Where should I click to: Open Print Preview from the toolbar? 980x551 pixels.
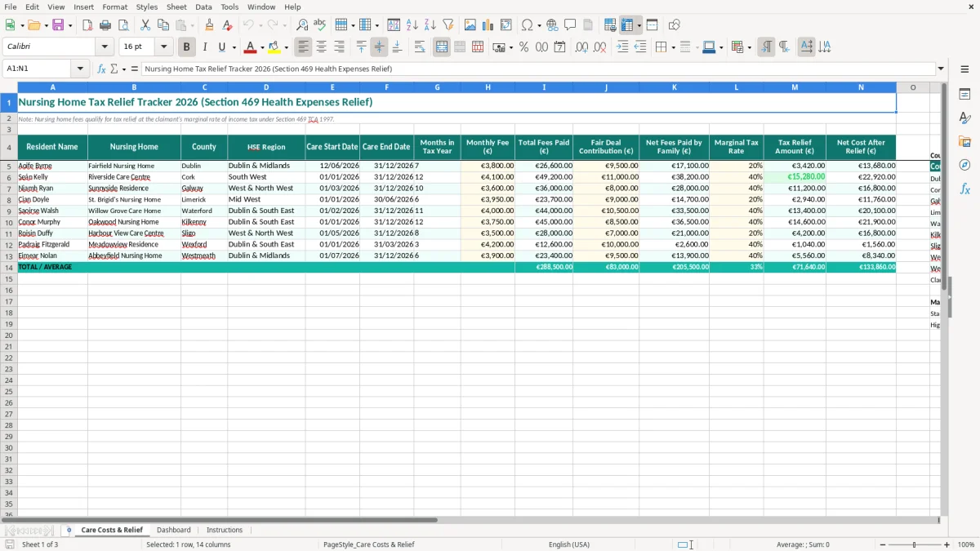122,25
